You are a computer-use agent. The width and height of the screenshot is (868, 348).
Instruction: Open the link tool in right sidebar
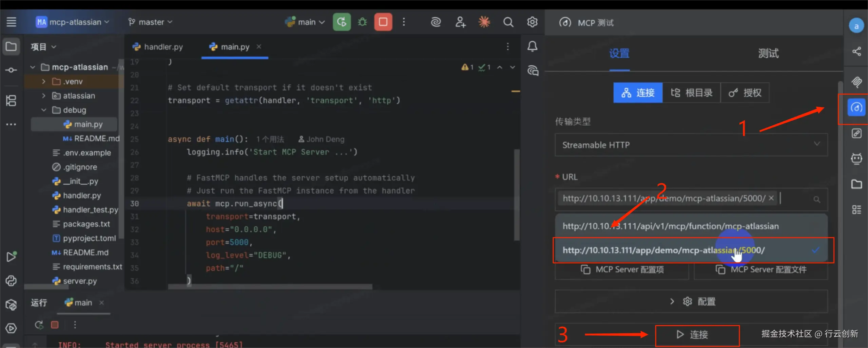[x=856, y=134]
